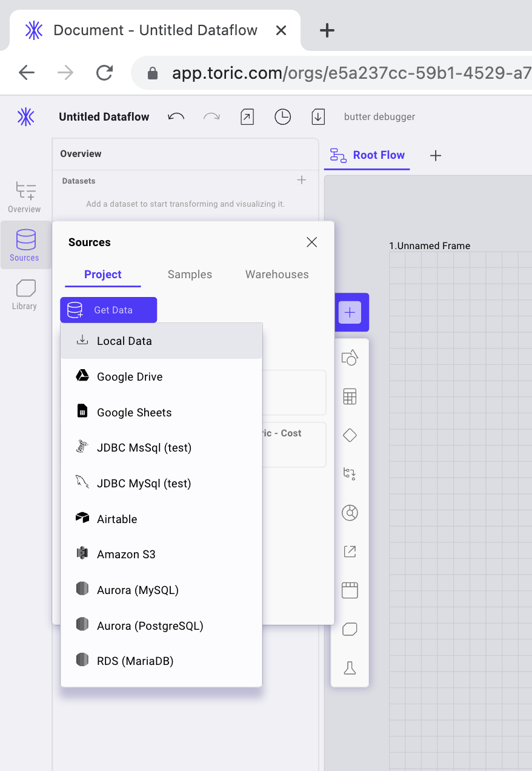Go back in the browser
532x771 pixels.
(x=27, y=73)
